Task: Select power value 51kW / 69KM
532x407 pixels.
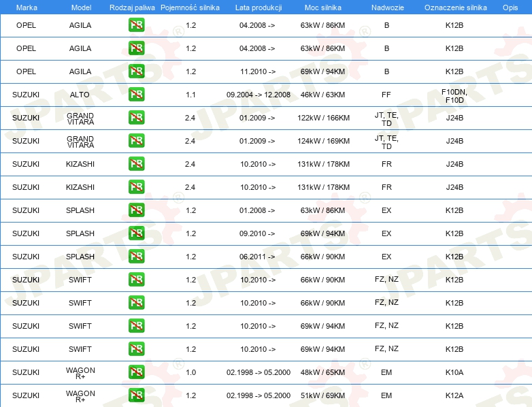Action: point(322,395)
